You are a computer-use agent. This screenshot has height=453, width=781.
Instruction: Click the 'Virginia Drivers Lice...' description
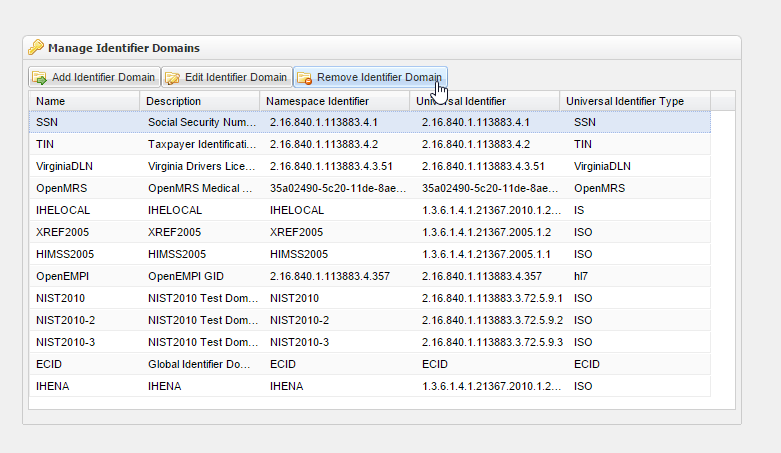(201, 166)
